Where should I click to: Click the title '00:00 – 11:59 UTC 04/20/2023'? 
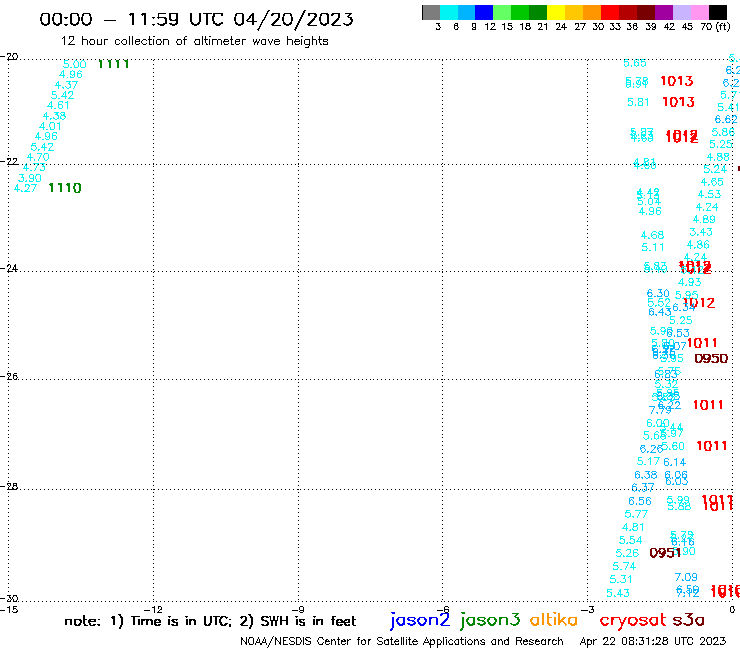196,19
